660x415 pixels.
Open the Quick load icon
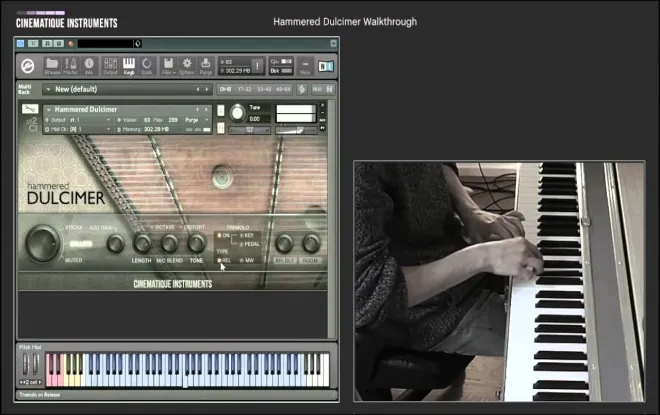[x=146, y=66]
